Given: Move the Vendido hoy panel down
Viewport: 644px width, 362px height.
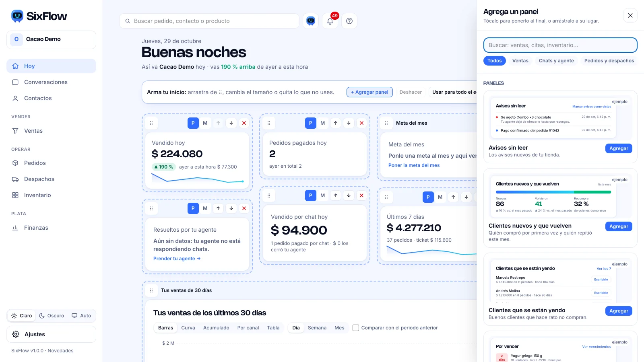Looking at the screenshot, I should point(231,123).
